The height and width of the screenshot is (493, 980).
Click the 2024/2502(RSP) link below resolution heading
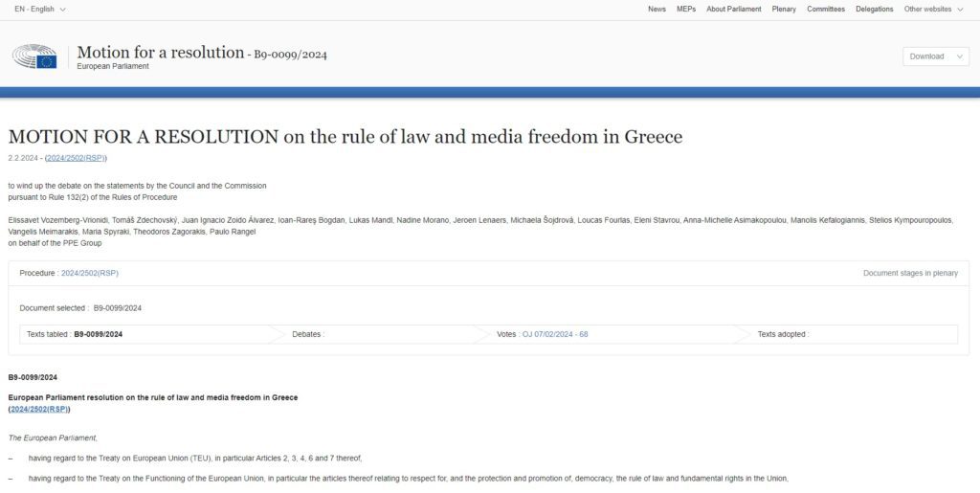click(x=39, y=410)
